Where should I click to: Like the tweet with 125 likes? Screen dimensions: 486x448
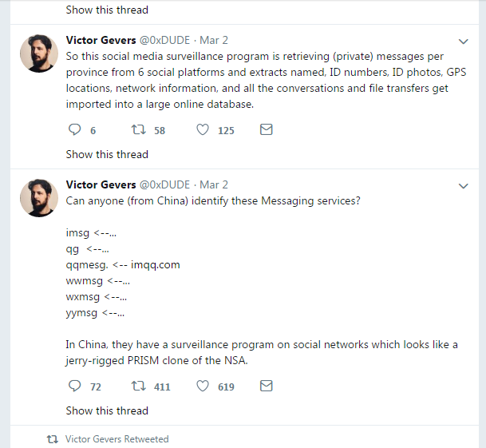point(203,130)
